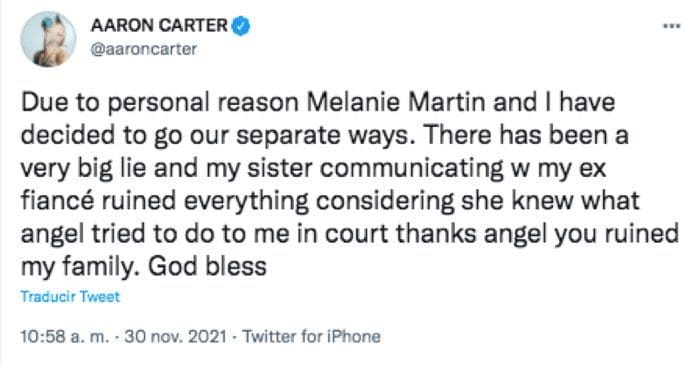
Task: Open Aaron Carter's profile picture
Action: click(x=48, y=39)
